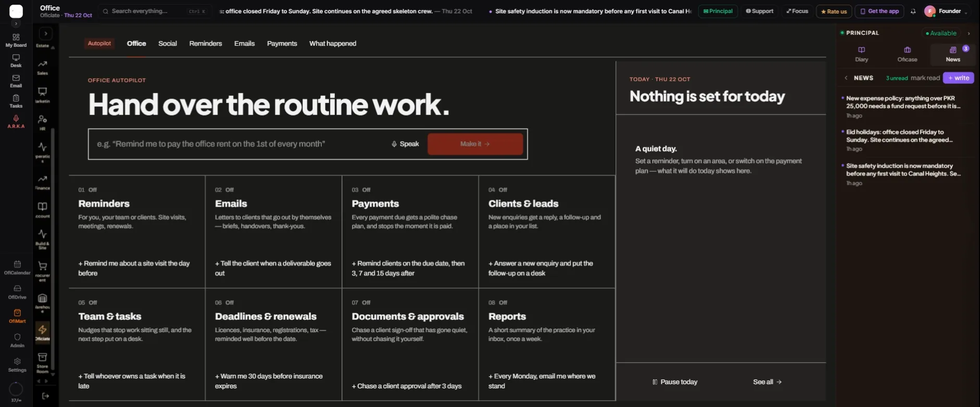Go back using the News chevron

coord(846,78)
